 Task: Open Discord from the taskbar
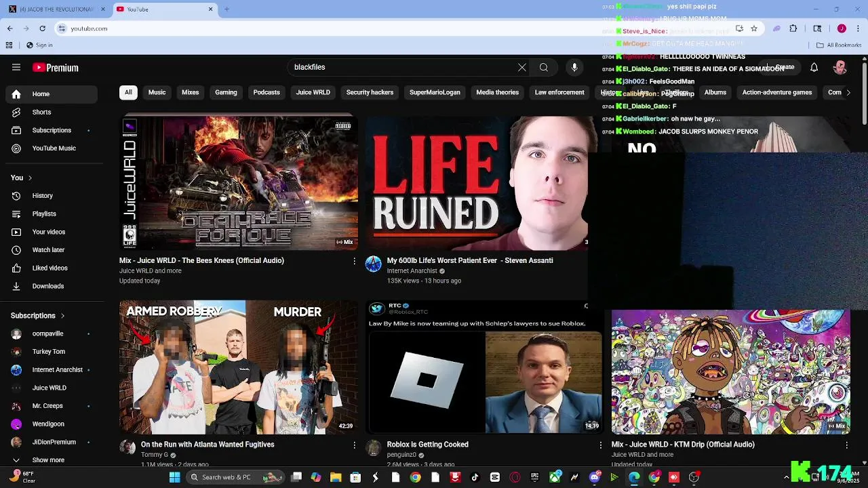(x=595, y=477)
